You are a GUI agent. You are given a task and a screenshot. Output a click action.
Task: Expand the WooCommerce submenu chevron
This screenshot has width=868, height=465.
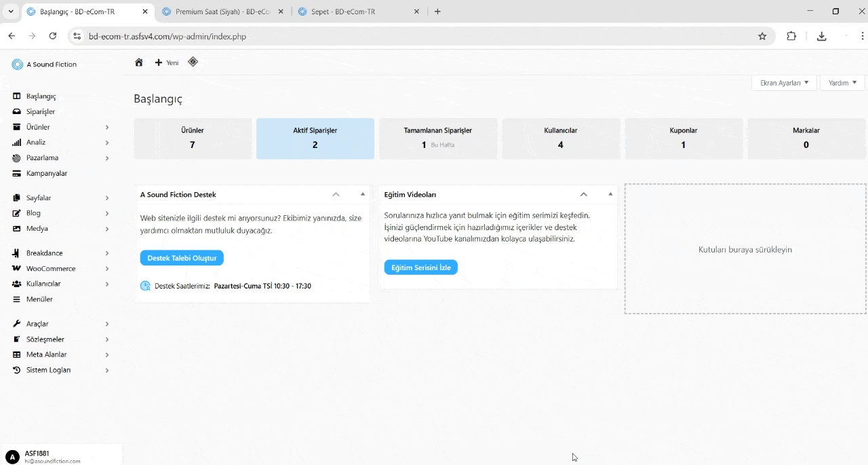pos(107,269)
